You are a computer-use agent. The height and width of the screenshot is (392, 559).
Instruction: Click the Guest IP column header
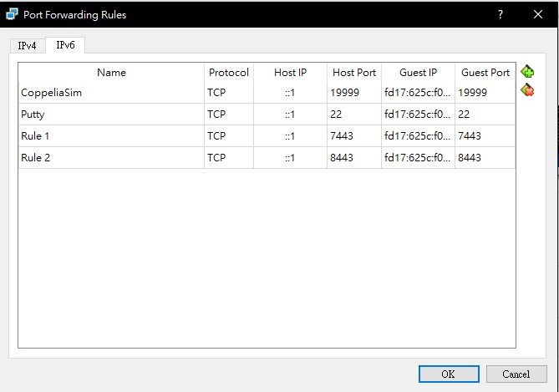(x=418, y=73)
